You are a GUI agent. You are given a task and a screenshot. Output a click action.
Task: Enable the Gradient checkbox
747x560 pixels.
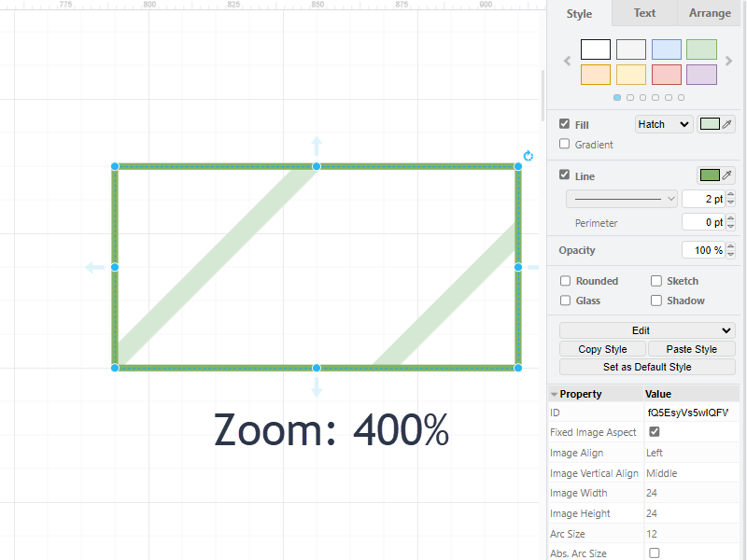[x=565, y=144]
